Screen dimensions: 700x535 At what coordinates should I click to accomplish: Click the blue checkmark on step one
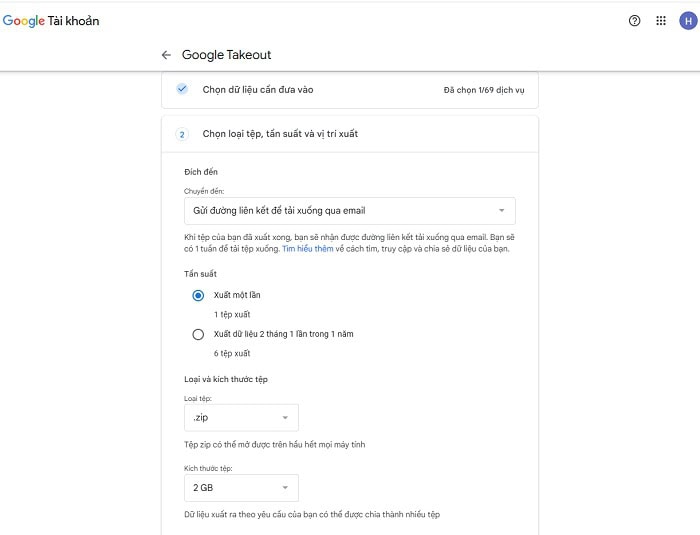click(x=182, y=89)
